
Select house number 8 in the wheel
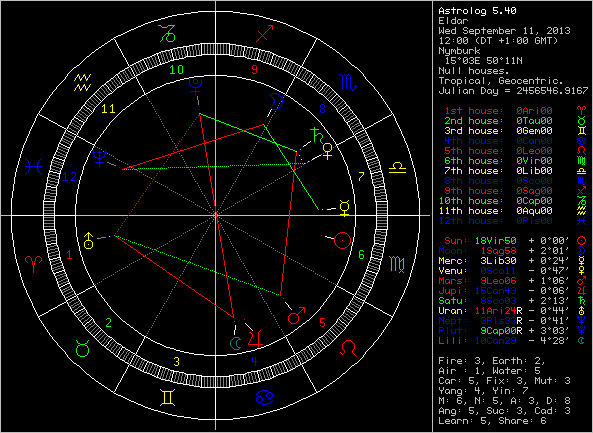click(x=322, y=109)
